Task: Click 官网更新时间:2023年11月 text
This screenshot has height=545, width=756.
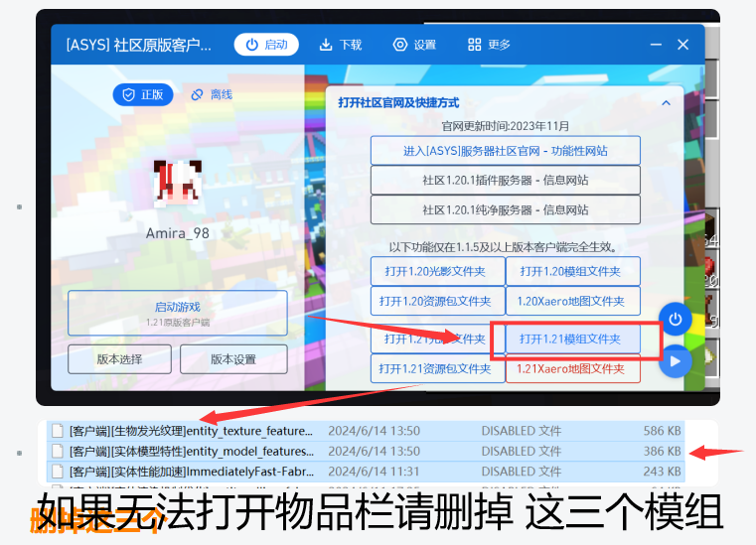Action: [506, 126]
